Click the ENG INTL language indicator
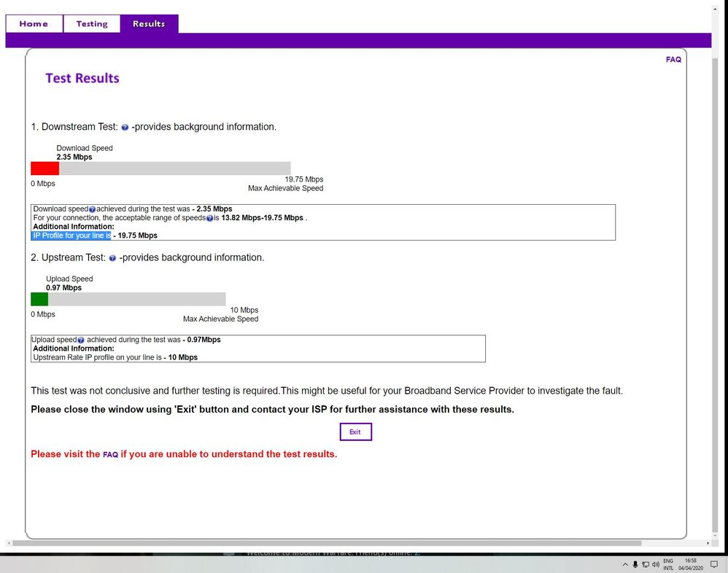 (668, 564)
